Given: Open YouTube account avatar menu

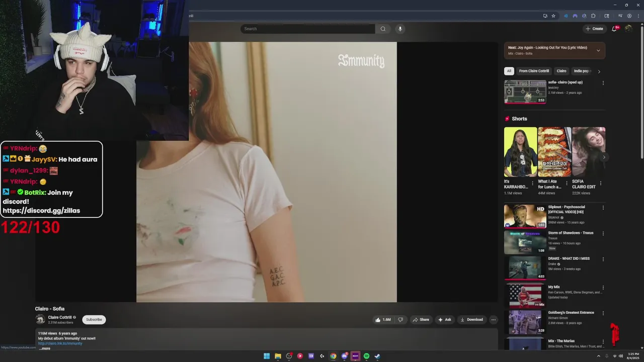Looking at the screenshot, I should [x=628, y=29].
